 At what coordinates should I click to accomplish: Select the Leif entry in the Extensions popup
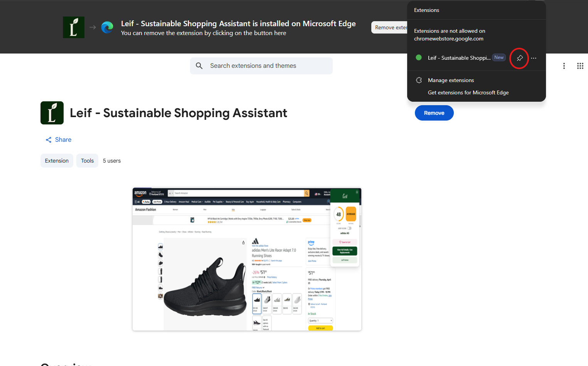[459, 58]
